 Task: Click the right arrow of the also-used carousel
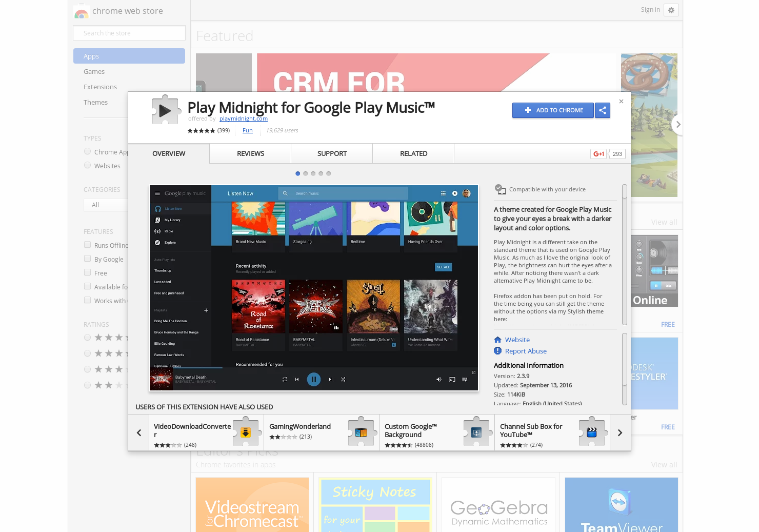coord(620,432)
